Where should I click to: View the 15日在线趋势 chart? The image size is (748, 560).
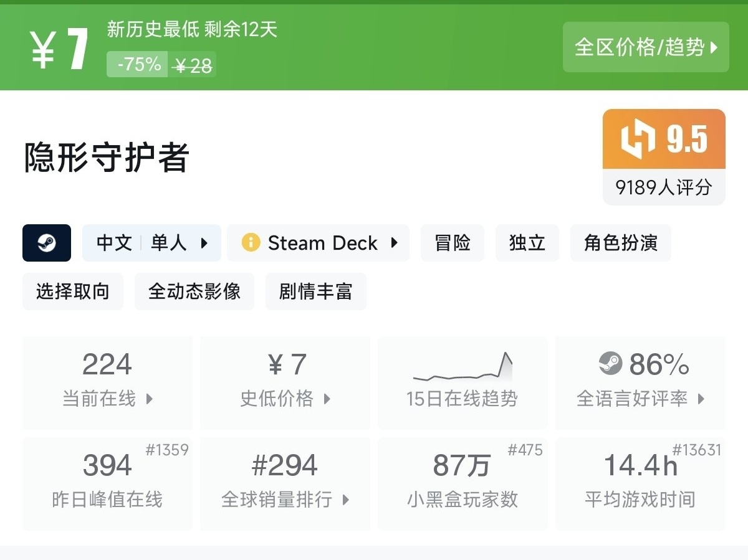pos(463,382)
